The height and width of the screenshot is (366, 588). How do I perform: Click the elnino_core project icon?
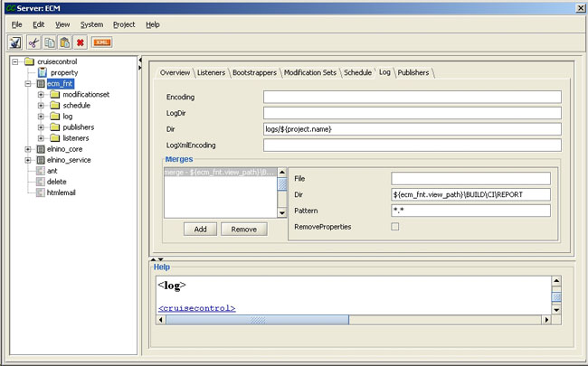[41, 149]
